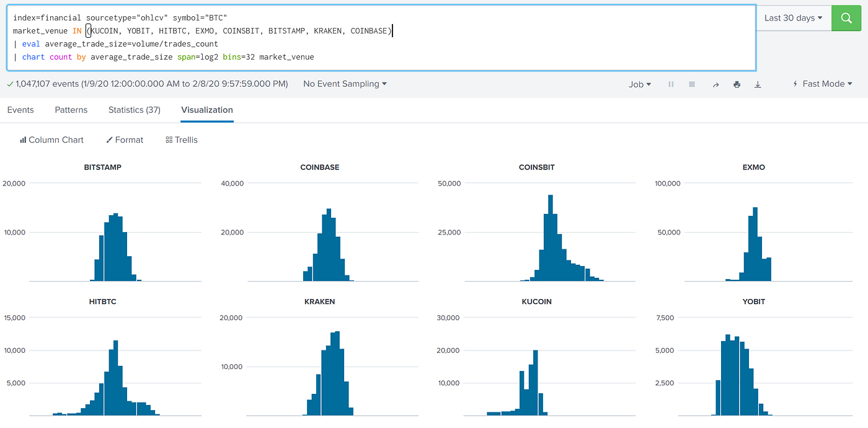Screen dimensions: 868x428
Task: Click the COINBASE chart title
Action: (x=320, y=167)
